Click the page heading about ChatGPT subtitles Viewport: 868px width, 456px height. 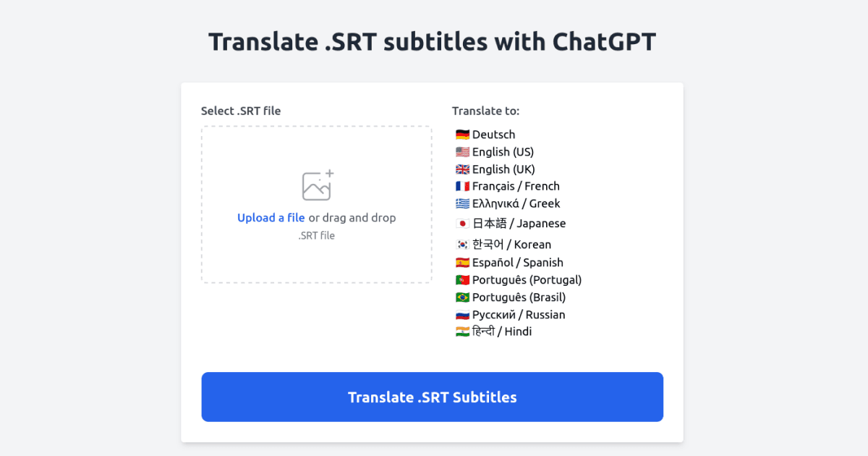coord(433,42)
